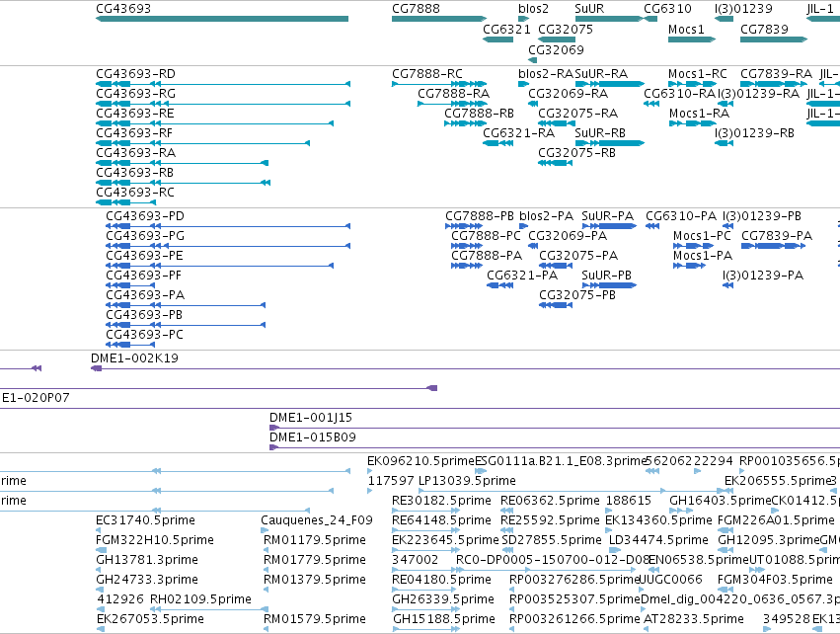Screen dimensions: 840x634
Task: Select protein SuUR-PB label
Action: point(607,276)
